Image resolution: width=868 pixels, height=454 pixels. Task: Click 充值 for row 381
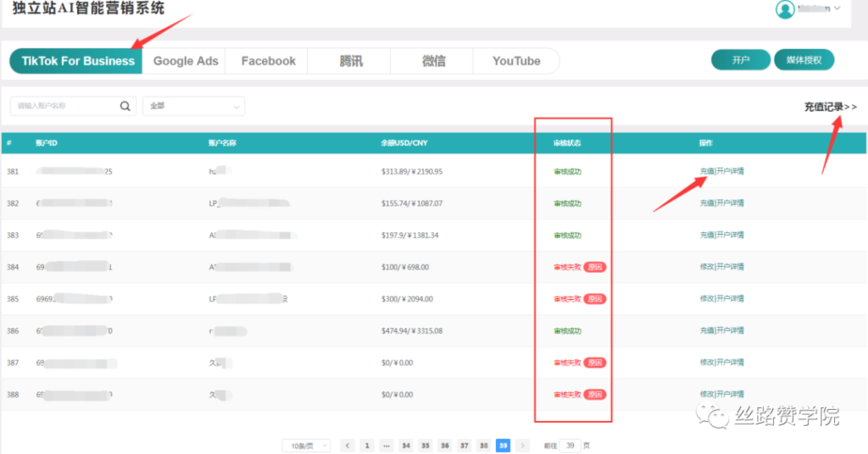707,171
